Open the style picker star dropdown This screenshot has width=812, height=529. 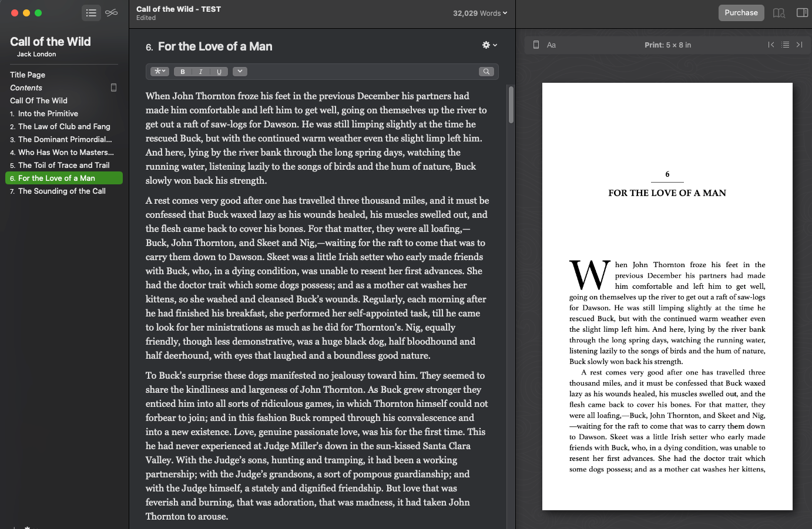click(x=159, y=71)
